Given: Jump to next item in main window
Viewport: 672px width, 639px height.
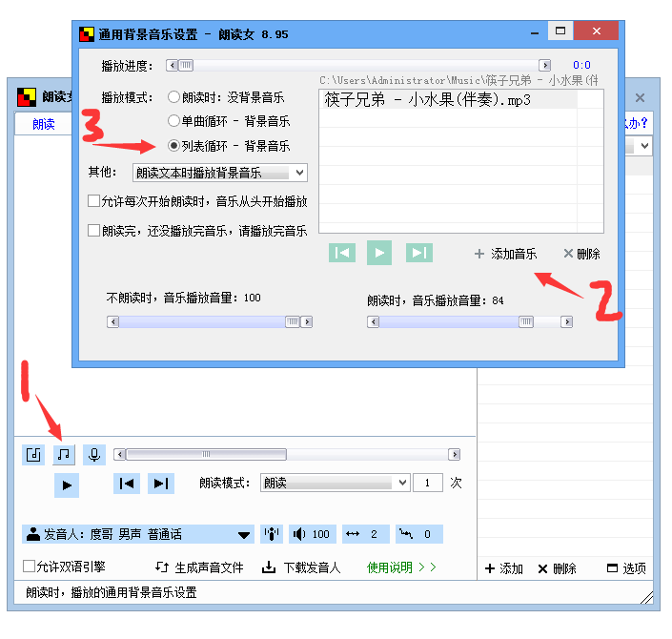Looking at the screenshot, I should (161, 484).
